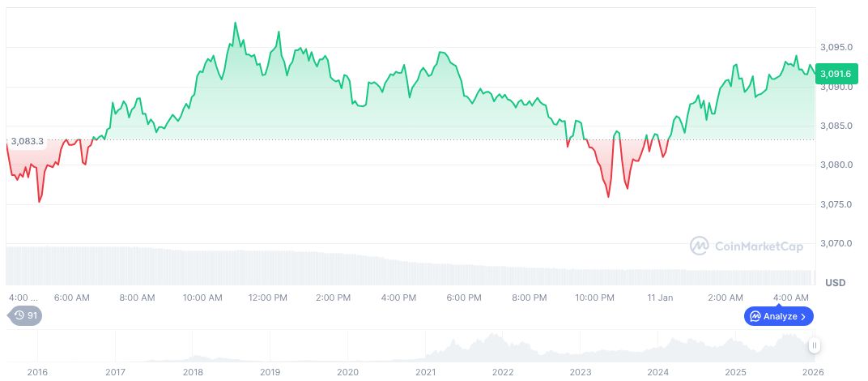Jump to 2023 on the navigator timeline
Screen dimensions: 868x381
[581, 371]
